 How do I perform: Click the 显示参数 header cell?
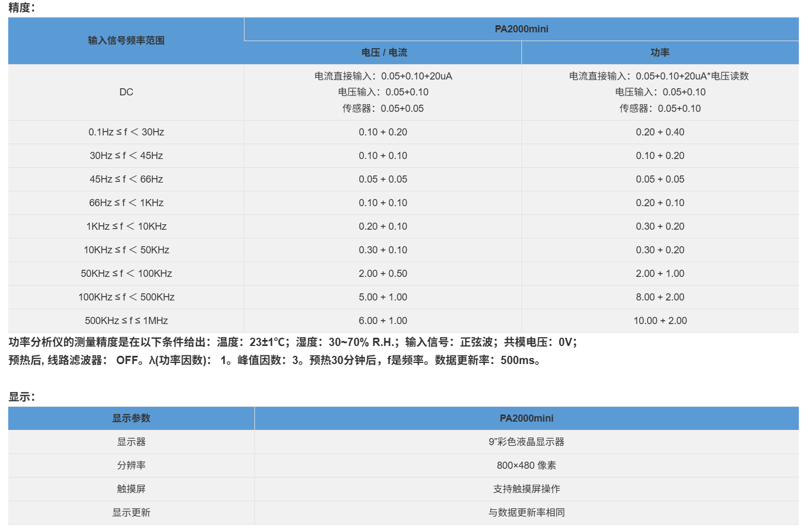click(131, 418)
